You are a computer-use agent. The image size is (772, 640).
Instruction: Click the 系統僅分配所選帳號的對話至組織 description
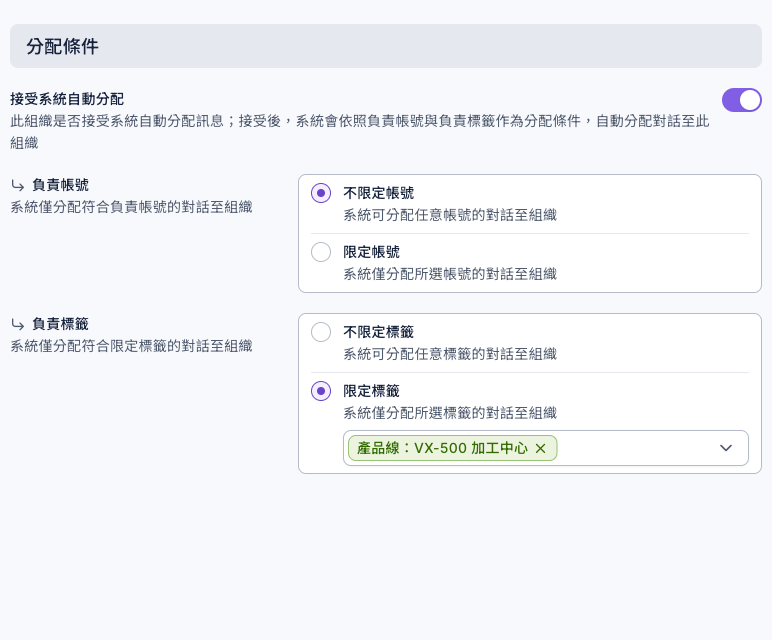click(x=450, y=274)
